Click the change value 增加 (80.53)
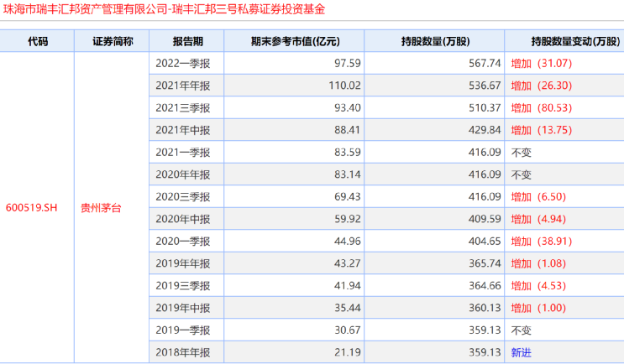Viewport: 624px width, 364px height. click(542, 107)
